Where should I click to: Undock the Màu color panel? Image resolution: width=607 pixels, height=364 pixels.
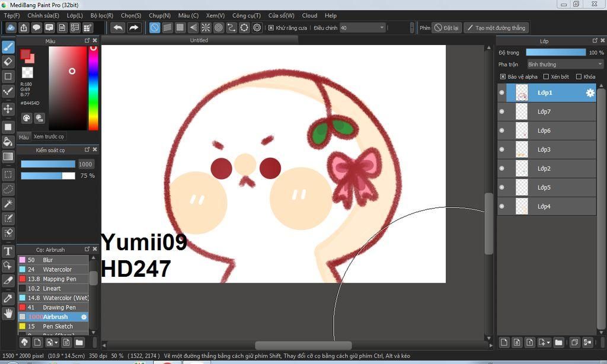87,40
